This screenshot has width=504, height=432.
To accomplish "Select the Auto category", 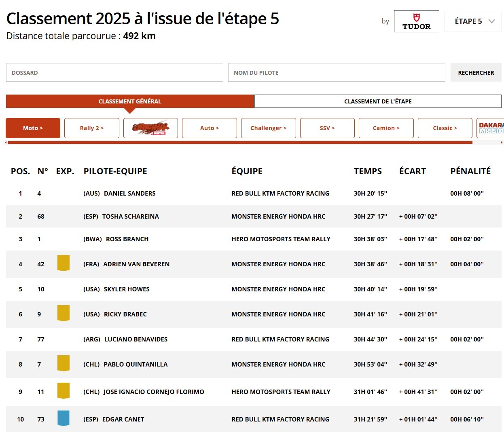I will [x=209, y=128].
